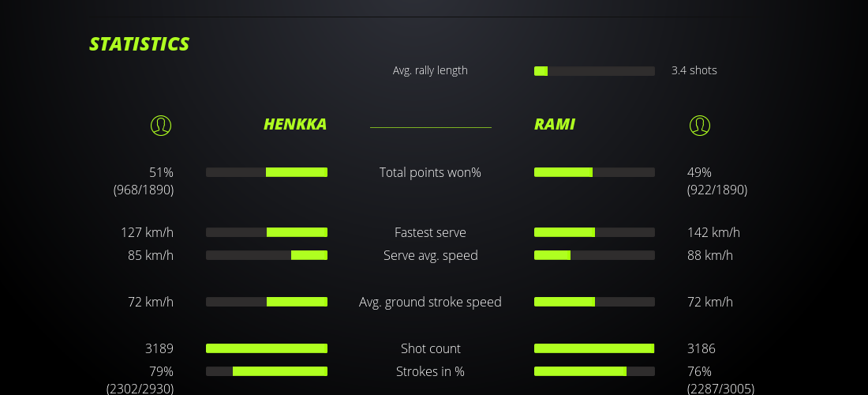Click the Shot count label

(430, 348)
